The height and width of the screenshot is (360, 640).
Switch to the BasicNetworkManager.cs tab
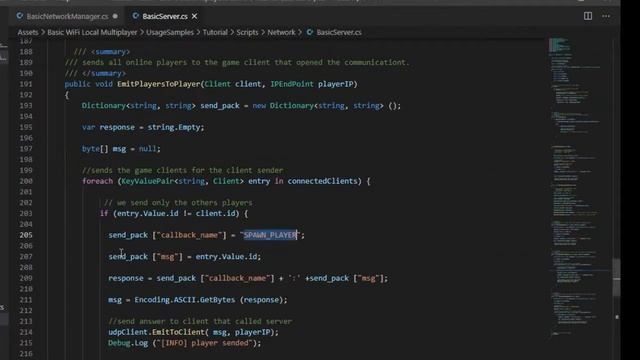pos(67,16)
